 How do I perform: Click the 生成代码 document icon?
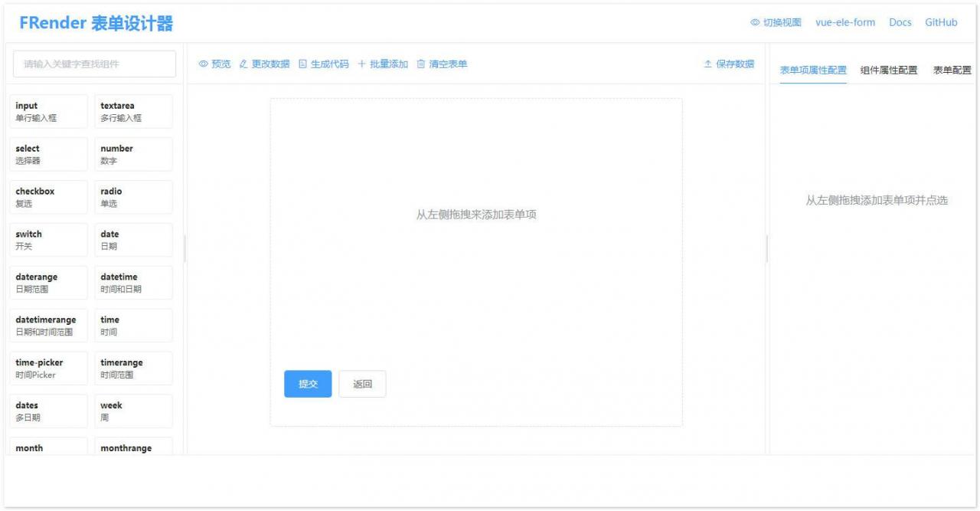tap(302, 64)
